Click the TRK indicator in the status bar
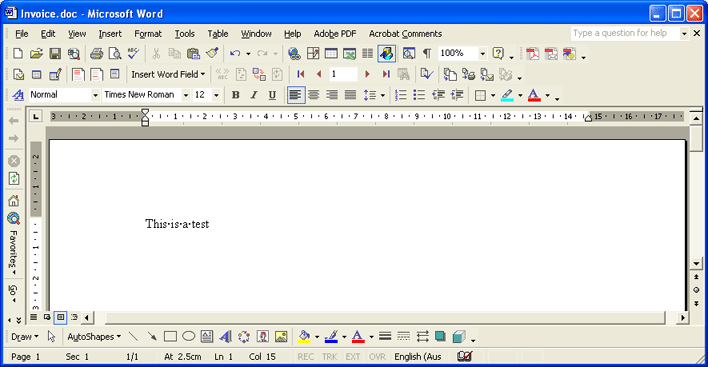 (x=329, y=357)
